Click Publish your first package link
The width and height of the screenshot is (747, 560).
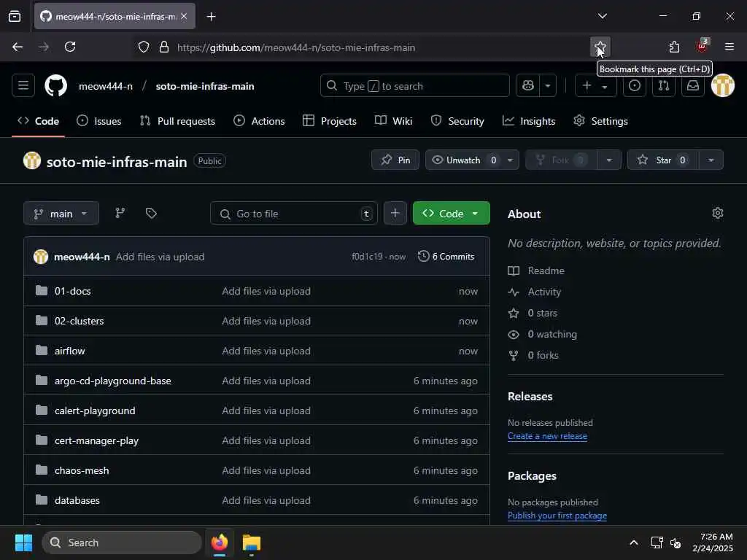[x=557, y=516]
